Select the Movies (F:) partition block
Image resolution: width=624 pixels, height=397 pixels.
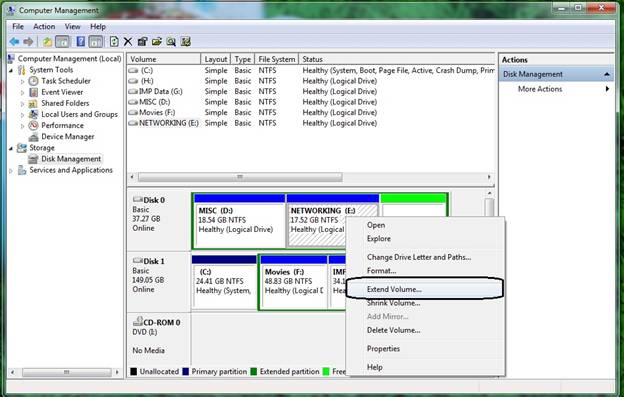294,282
